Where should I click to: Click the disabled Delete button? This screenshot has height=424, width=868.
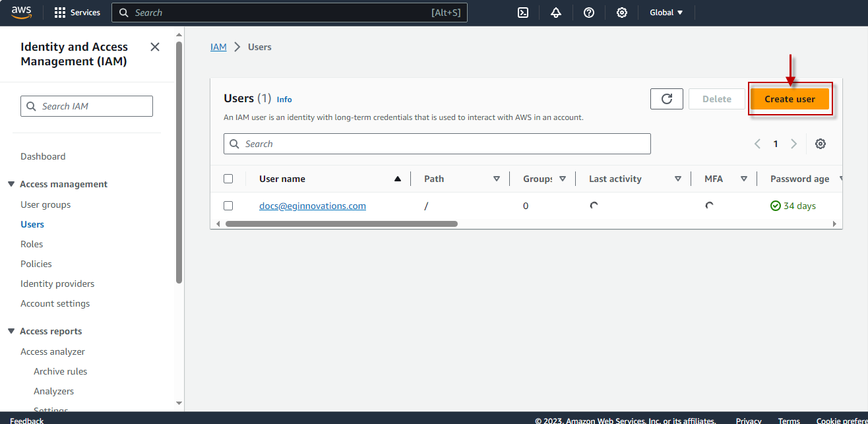(717, 99)
